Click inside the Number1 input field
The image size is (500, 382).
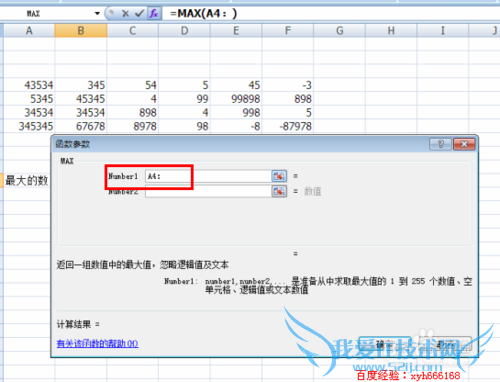[208, 176]
